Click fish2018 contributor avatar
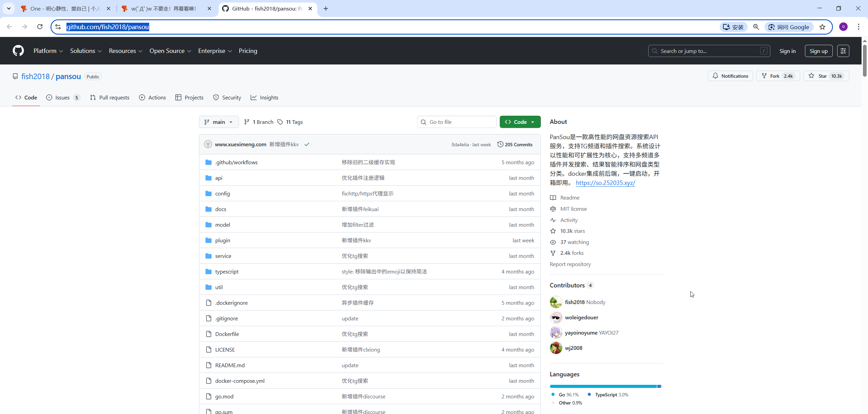The height and width of the screenshot is (414, 868). (x=556, y=302)
